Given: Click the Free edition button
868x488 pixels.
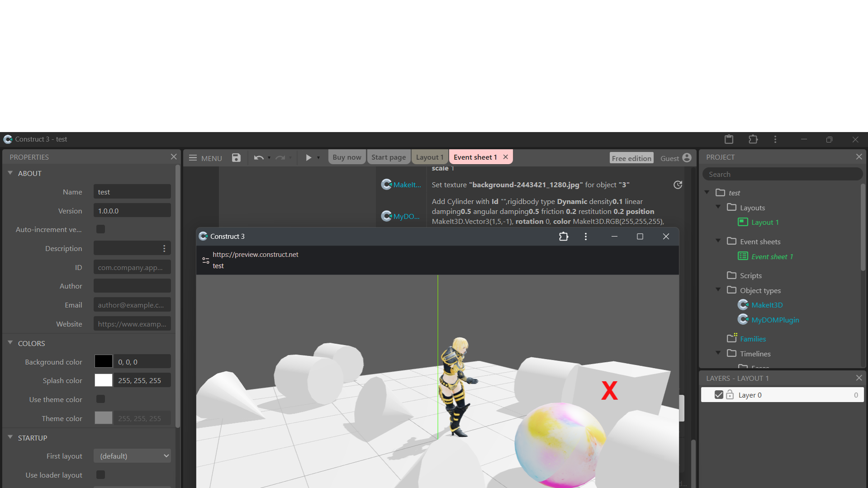Looking at the screenshot, I should [x=631, y=158].
